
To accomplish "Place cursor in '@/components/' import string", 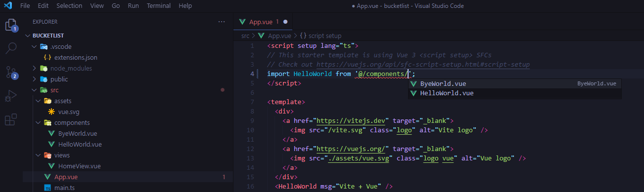I will 383,74.
